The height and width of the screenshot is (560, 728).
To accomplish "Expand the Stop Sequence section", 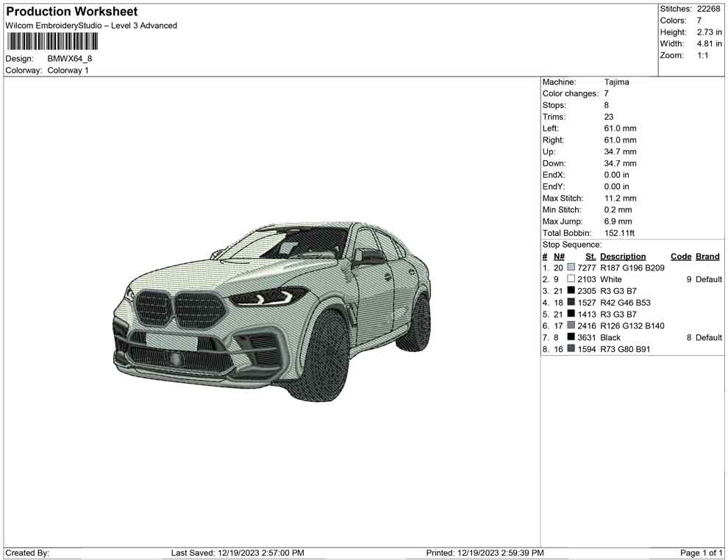I will (572, 244).
